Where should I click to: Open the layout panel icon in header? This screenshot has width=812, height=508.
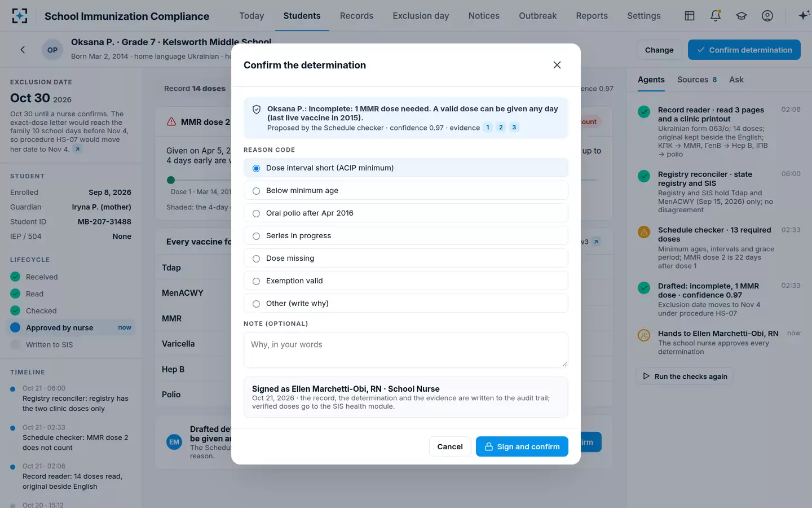[689, 16]
